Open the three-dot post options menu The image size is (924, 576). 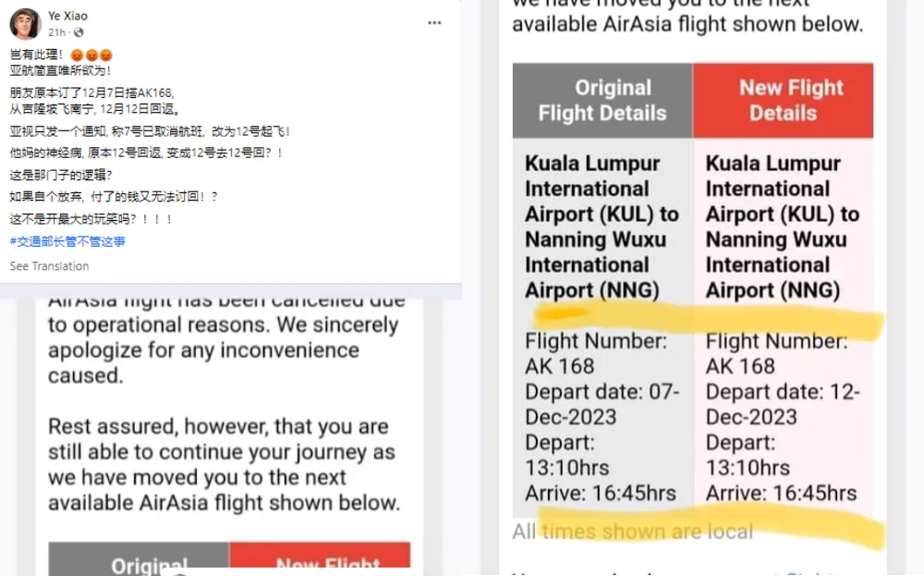[433, 22]
